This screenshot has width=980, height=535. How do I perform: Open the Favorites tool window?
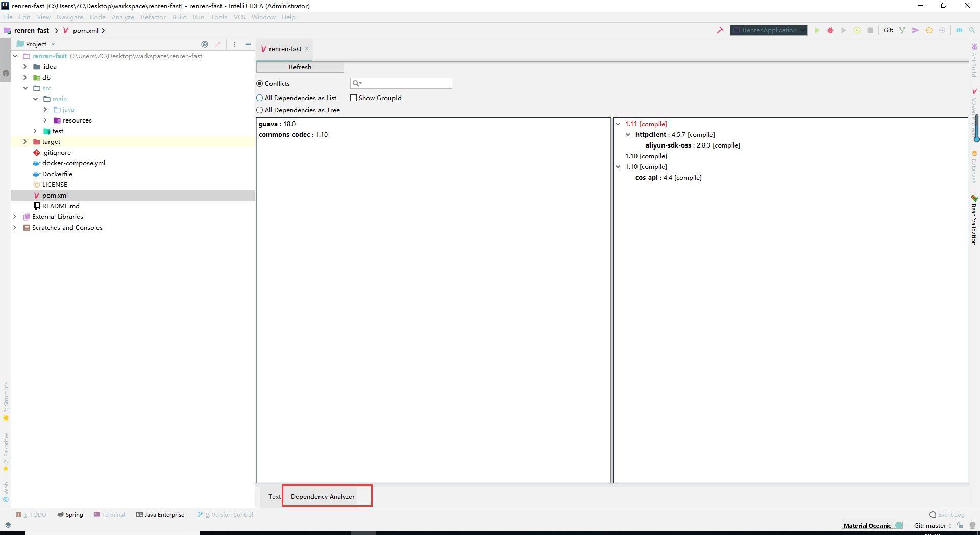(x=6, y=451)
